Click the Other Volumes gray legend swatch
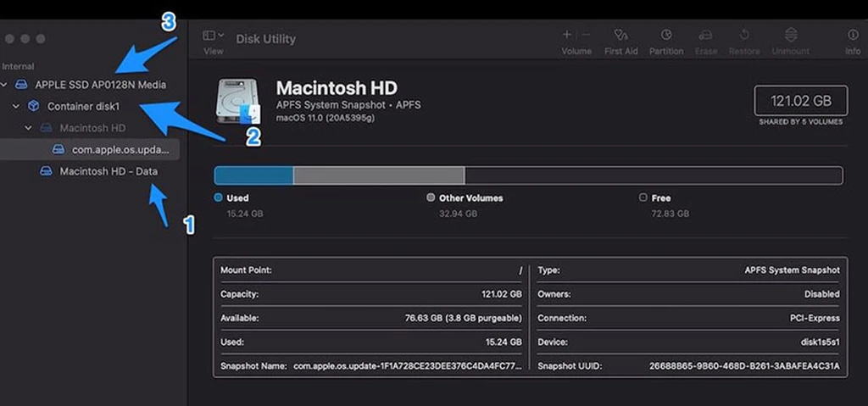This screenshot has height=406, width=868. (431, 197)
